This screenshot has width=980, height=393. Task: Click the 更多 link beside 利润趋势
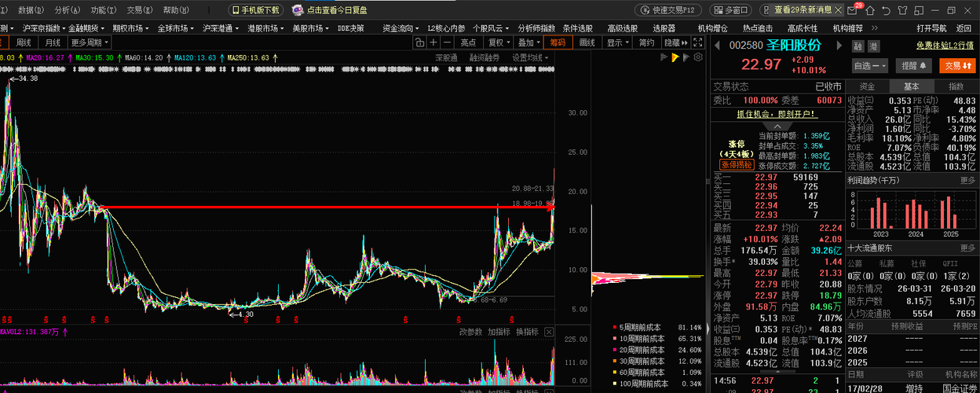(x=967, y=180)
